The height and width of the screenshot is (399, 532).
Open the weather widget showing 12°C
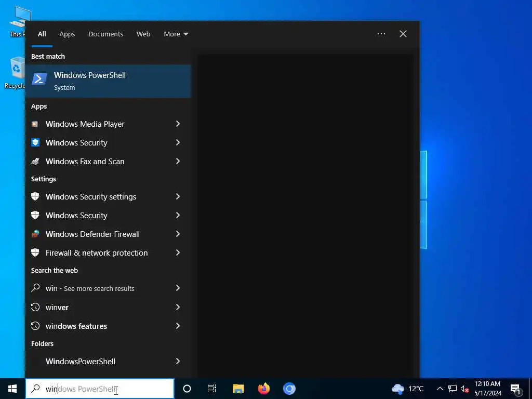pos(407,389)
